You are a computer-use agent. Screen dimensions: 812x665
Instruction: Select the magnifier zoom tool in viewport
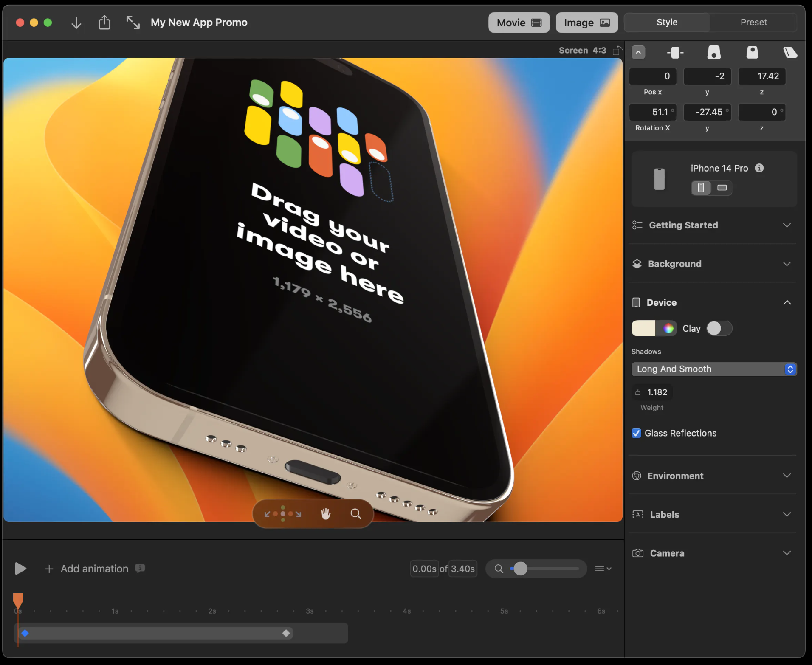tap(356, 514)
